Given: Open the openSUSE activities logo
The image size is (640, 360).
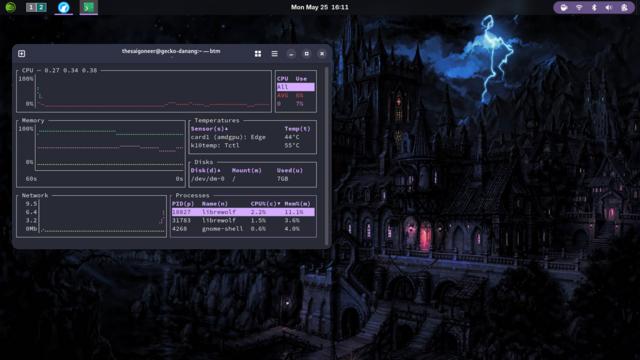Looking at the screenshot, I should tap(11, 7).
